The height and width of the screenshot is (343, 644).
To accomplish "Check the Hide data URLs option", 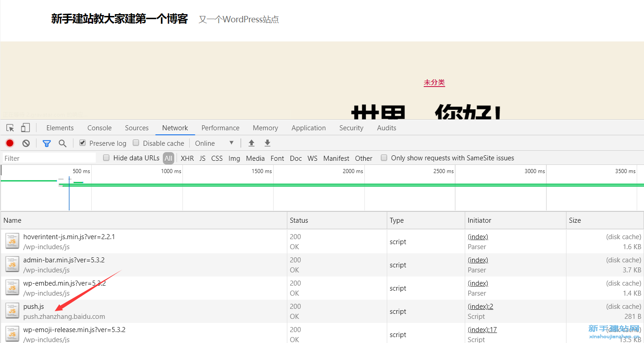I will (x=106, y=158).
